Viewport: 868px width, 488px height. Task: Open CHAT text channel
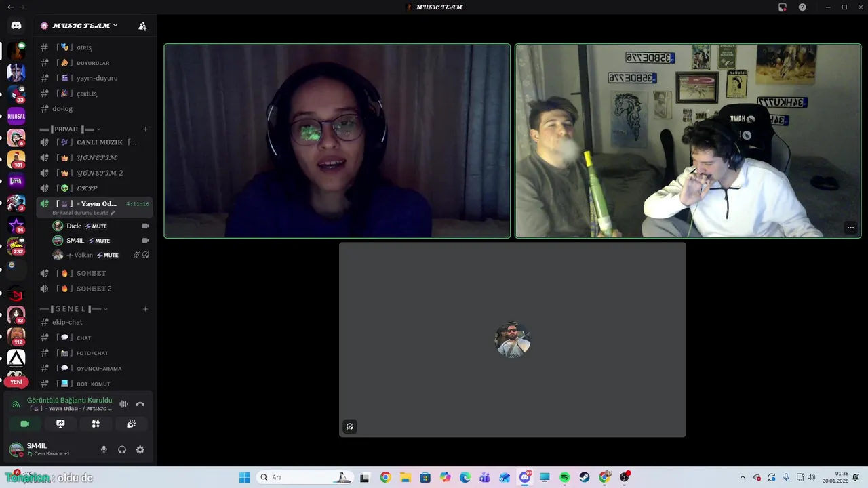pyautogui.click(x=94, y=338)
